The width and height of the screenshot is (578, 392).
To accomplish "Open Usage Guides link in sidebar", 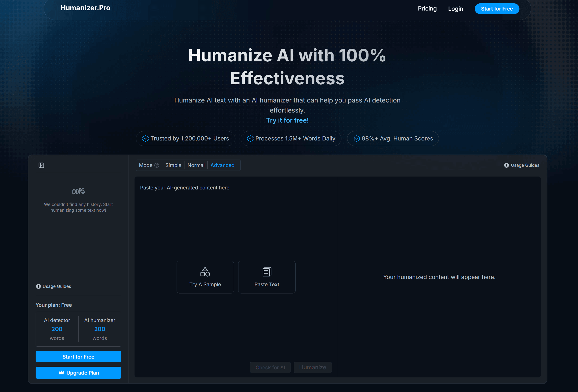I will pos(54,286).
